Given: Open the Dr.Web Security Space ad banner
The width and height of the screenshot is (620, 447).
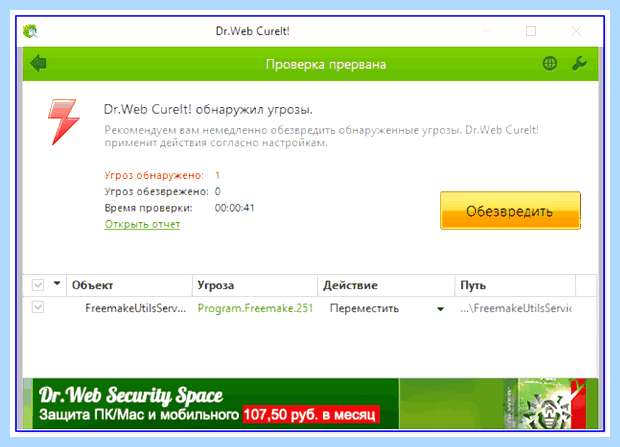Looking at the screenshot, I should 310,403.
